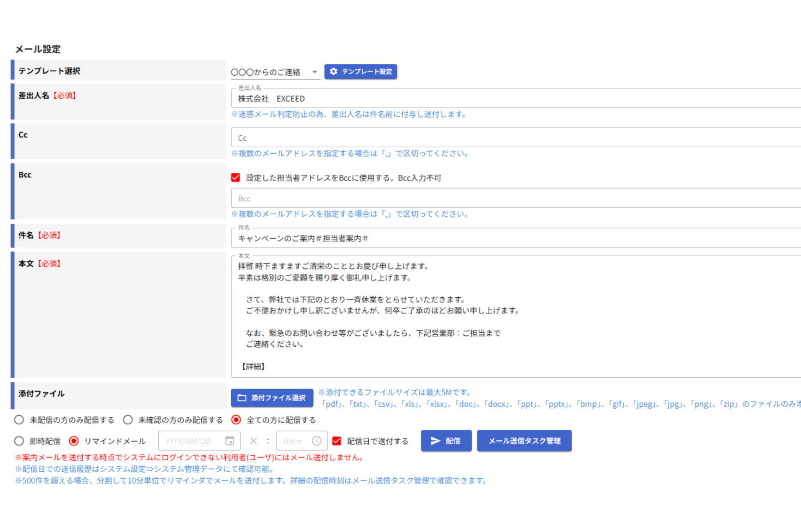Select 未確認の方のみ配信する radio
Image resolution: width=801 pixels, height=532 pixels.
point(128,420)
